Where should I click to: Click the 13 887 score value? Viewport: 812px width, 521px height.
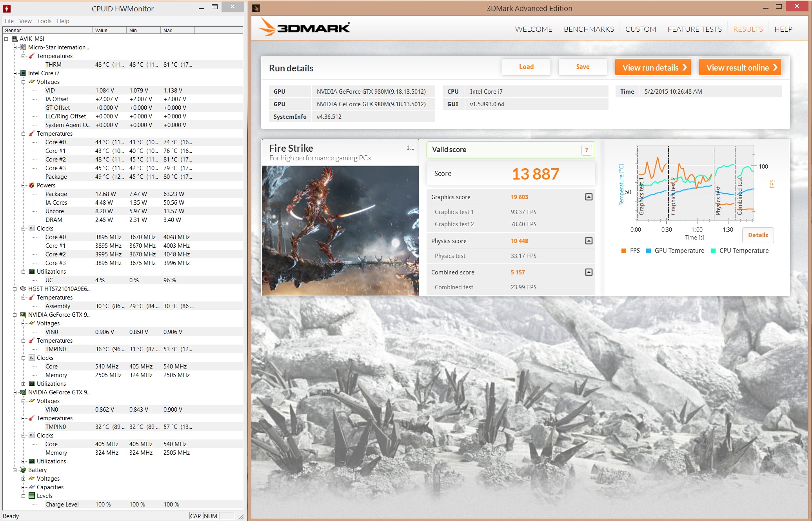coord(535,174)
